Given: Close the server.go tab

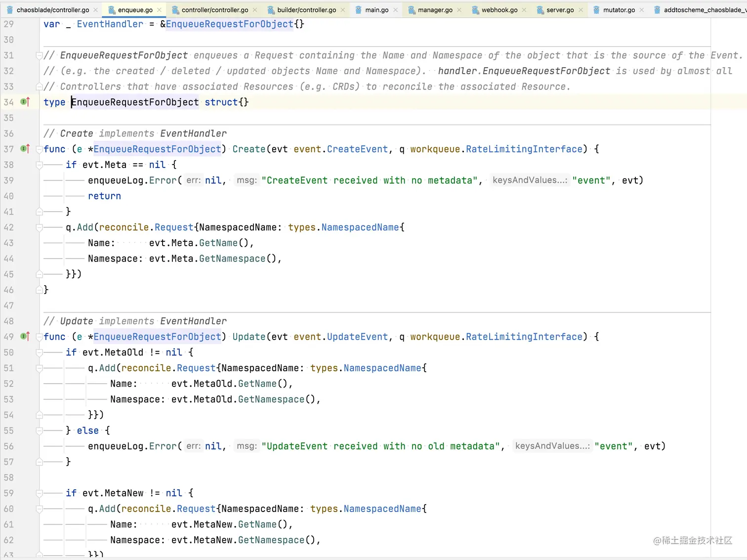Looking at the screenshot, I should 581,10.
